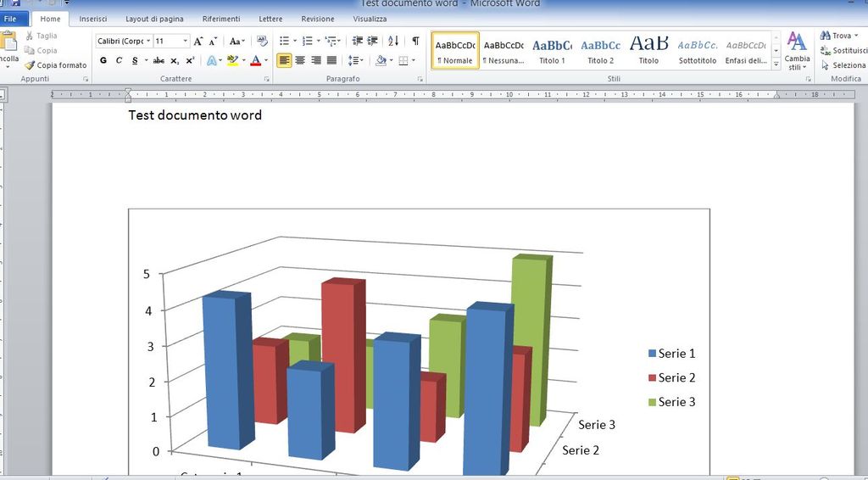The height and width of the screenshot is (480, 868).
Task: Open the Trova dropdown arrow
Action: pyautogui.click(x=856, y=36)
